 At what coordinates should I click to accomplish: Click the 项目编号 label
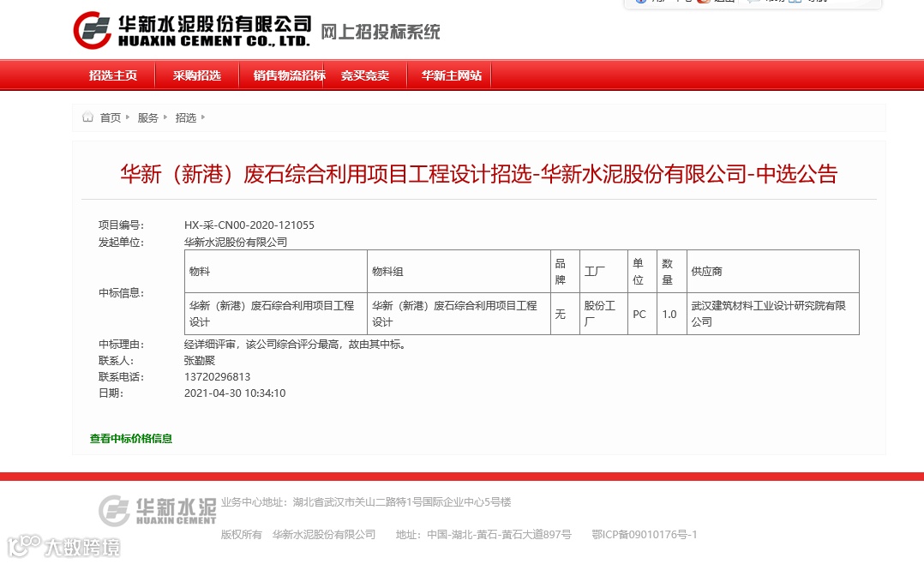coord(121,225)
